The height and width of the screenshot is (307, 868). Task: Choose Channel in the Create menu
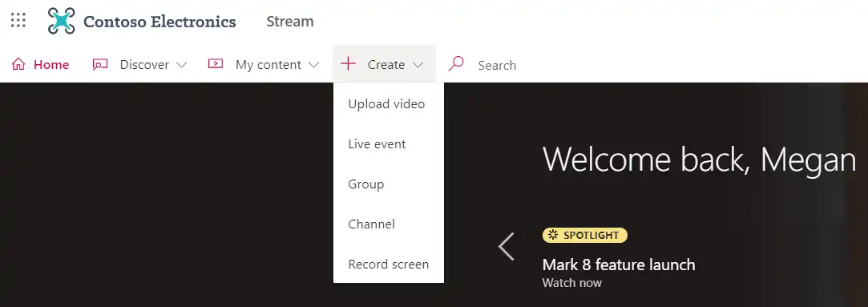click(x=389, y=224)
